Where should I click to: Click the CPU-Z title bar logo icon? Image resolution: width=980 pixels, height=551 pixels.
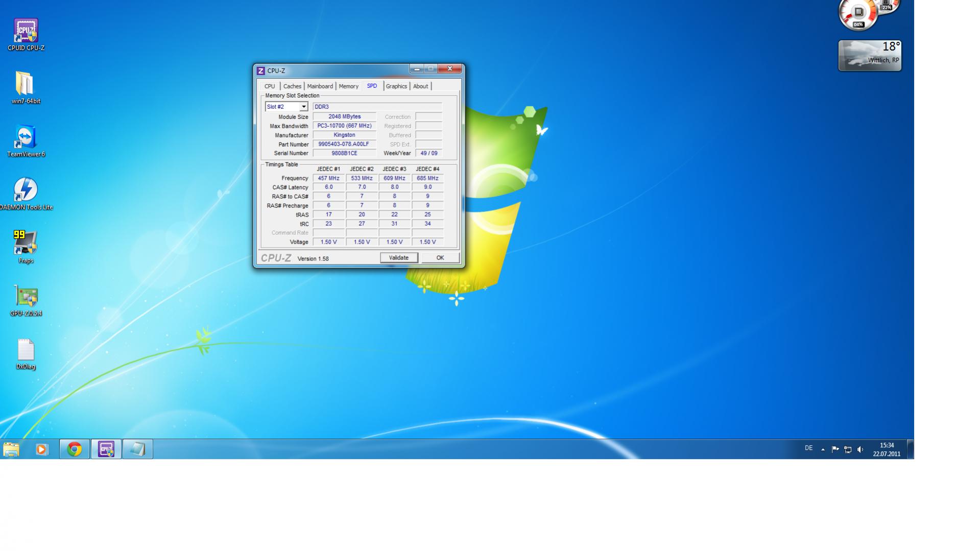tap(261, 71)
